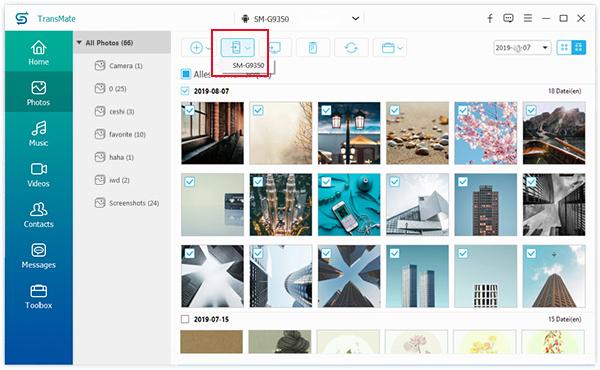Expand the briefcase album dropdown arrow
Viewport: 600px width, 370px height.
pos(400,48)
